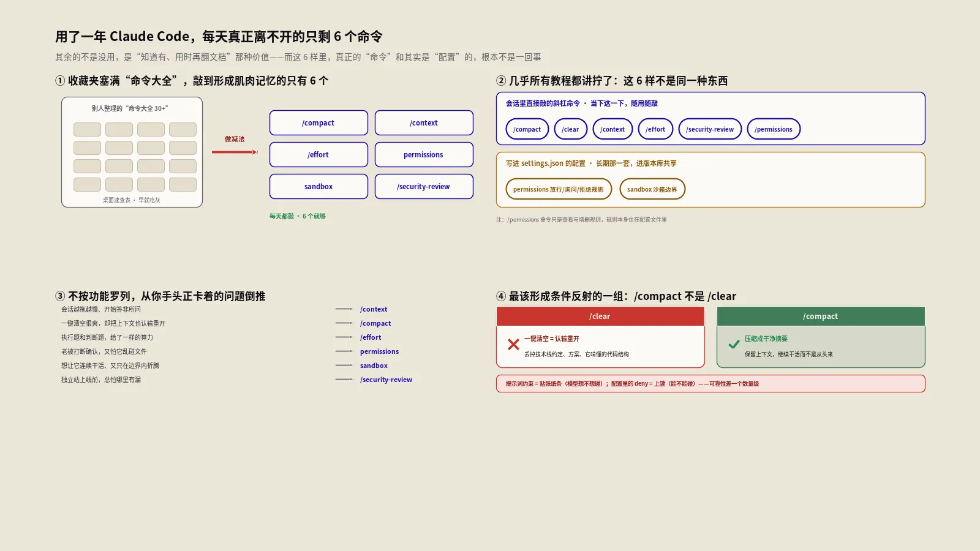The image size is (980, 551).
Task: Open the sandbox link in section ③ list
Action: (374, 365)
